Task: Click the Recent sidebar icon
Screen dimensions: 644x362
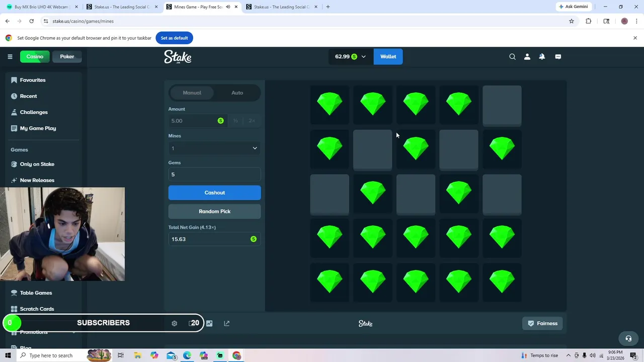Action: (x=14, y=96)
